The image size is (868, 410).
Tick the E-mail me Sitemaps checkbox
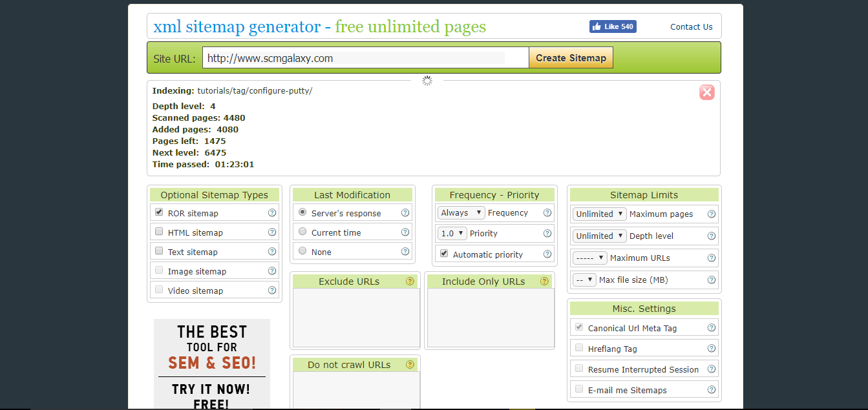pyautogui.click(x=579, y=389)
